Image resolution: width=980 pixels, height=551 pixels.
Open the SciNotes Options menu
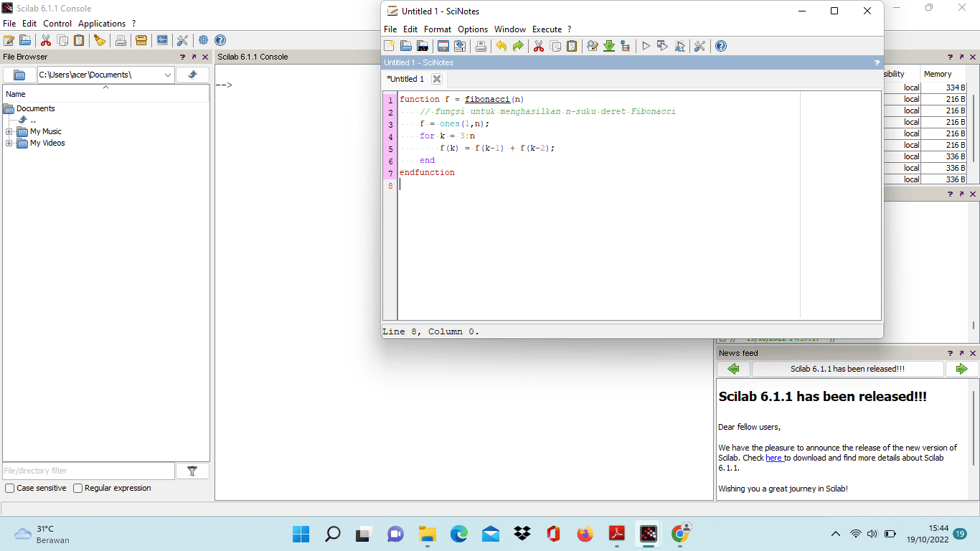[x=473, y=29]
